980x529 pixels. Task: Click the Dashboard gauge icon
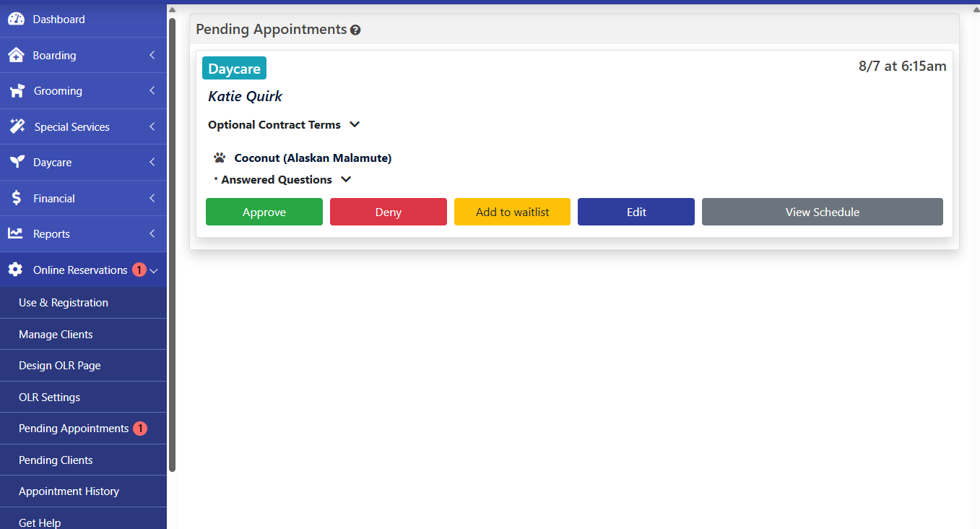16,20
